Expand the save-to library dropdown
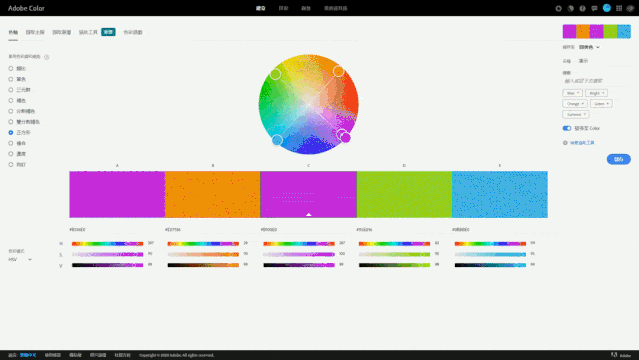This screenshot has height=360, width=639. pos(589,47)
